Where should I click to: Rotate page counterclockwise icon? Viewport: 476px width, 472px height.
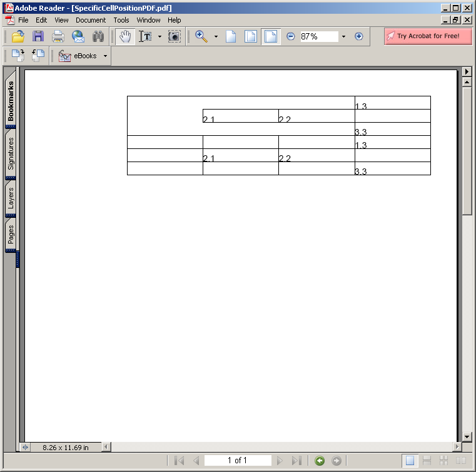(38, 56)
